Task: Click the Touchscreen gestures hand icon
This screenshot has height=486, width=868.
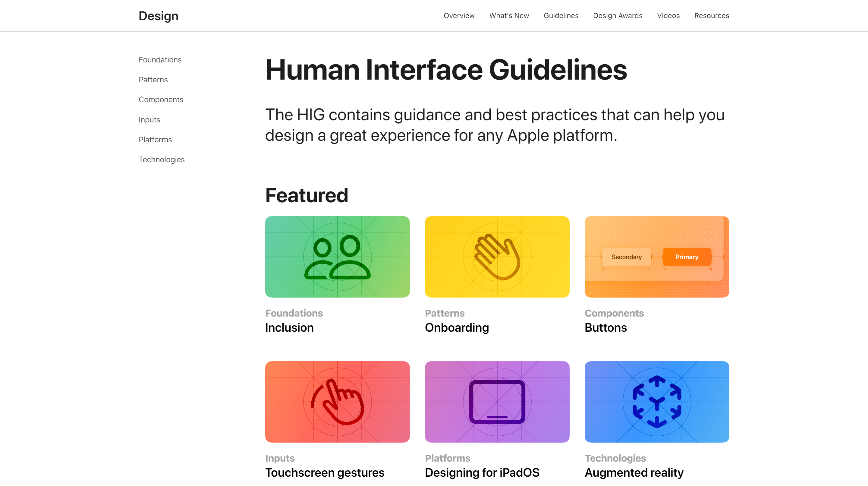Action: tap(337, 402)
